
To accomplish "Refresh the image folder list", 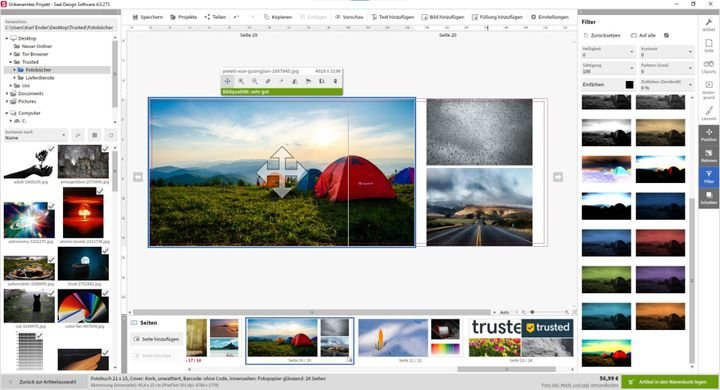I will point(111,135).
